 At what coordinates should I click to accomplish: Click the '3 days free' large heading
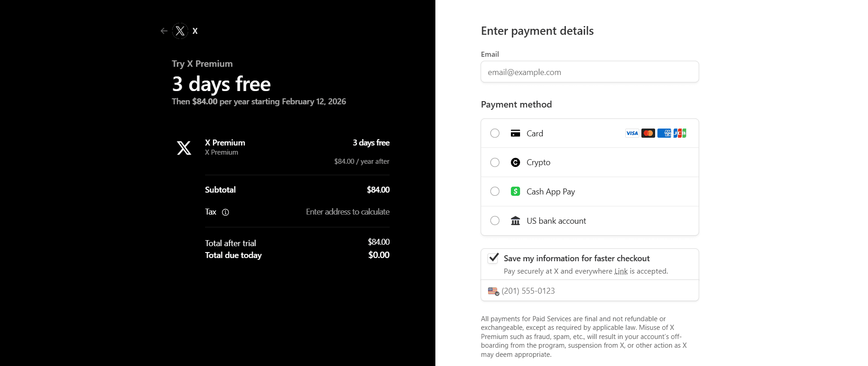pos(222,84)
